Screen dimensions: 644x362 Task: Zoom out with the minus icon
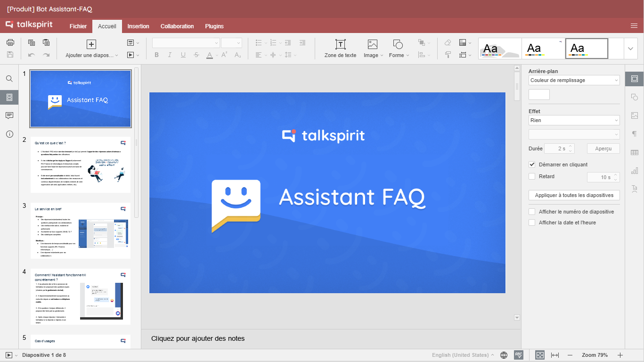coord(570,355)
